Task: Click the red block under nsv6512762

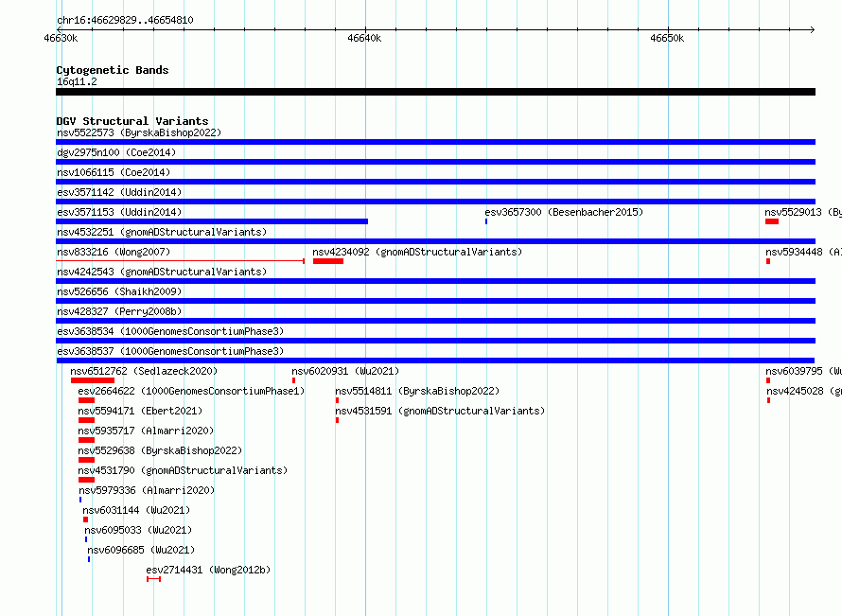Action: (x=93, y=380)
